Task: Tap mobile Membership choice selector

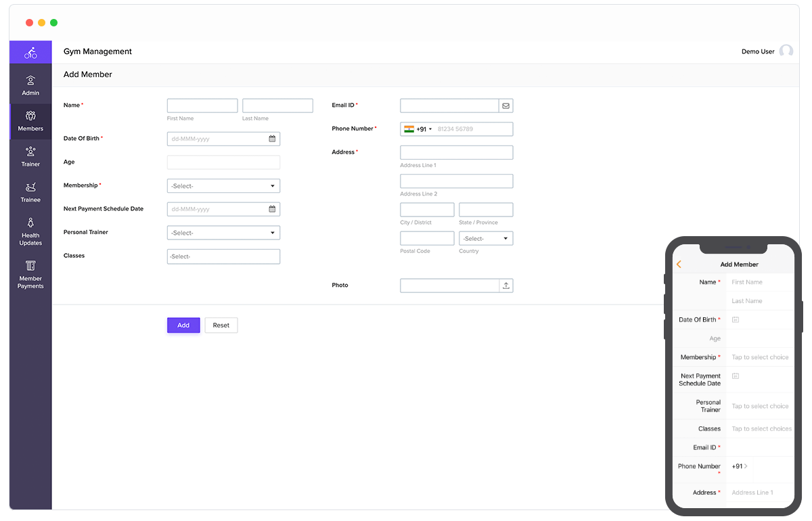Action: point(760,357)
